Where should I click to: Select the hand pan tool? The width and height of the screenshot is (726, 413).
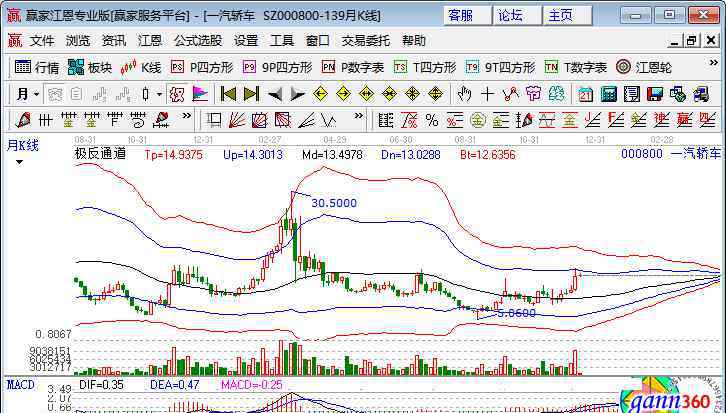coord(463,94)
